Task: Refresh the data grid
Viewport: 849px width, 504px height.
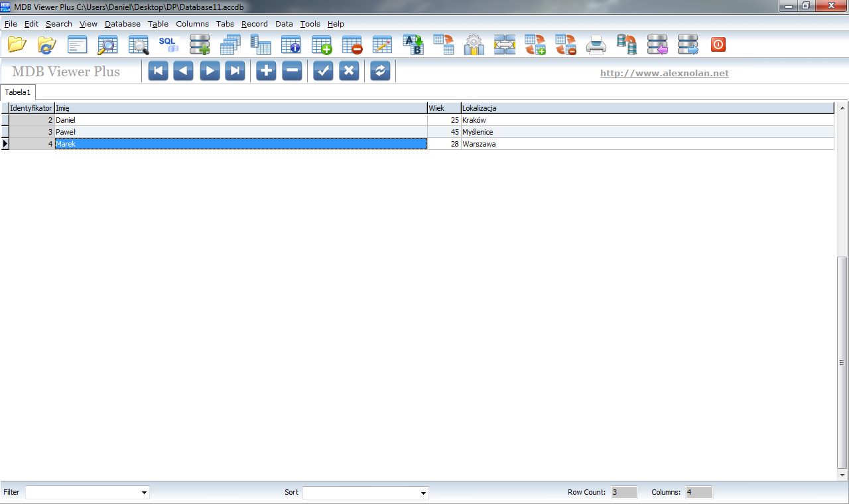Action: coord(380,70)
